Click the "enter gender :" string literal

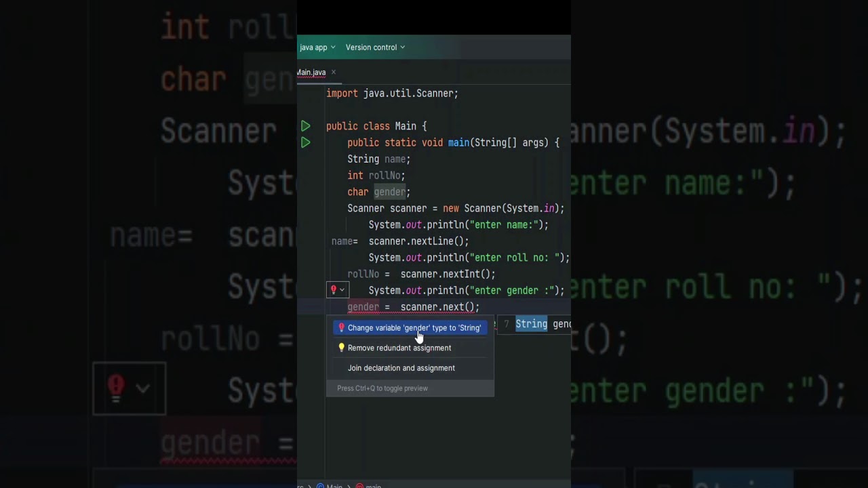[511, 290]
